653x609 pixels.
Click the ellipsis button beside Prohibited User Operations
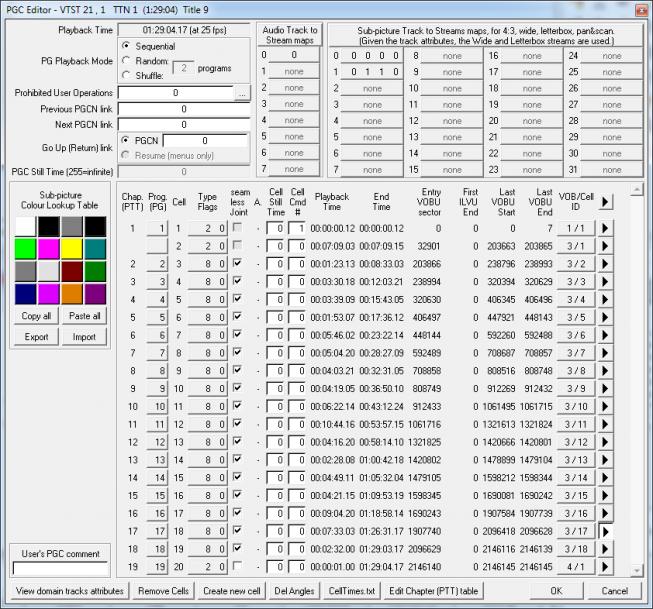coord(240,93)
